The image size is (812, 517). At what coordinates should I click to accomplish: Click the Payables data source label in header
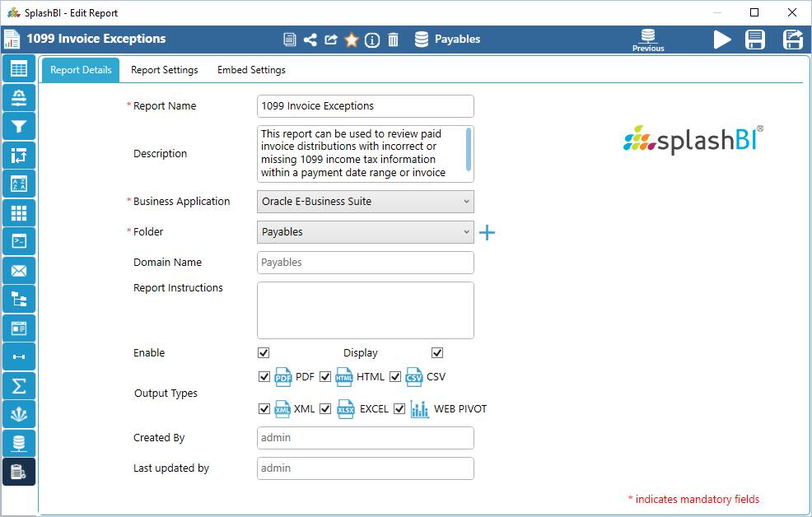point(457,40)
